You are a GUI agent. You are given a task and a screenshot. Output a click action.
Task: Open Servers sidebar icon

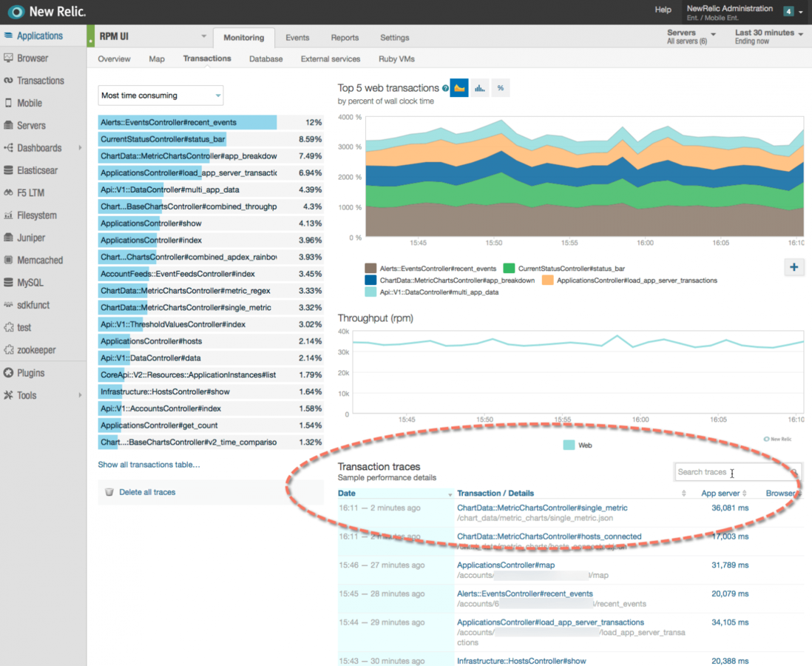(x=8, y=125)
